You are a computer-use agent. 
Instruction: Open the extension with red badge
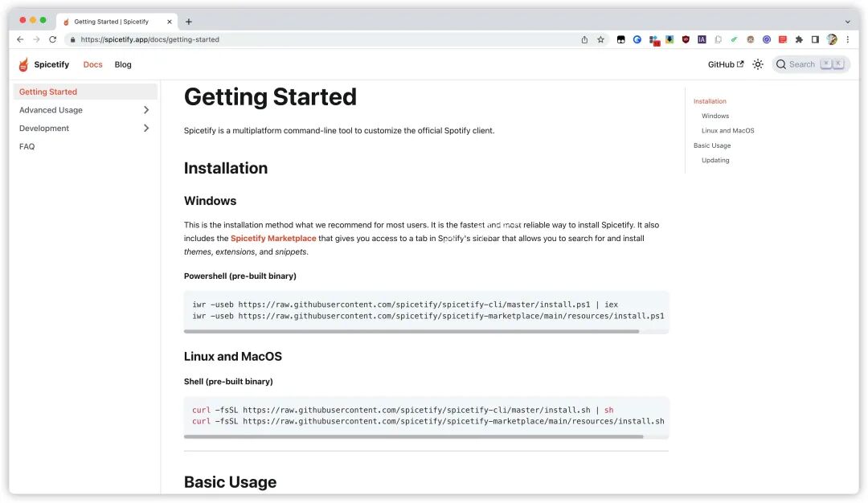654,40
